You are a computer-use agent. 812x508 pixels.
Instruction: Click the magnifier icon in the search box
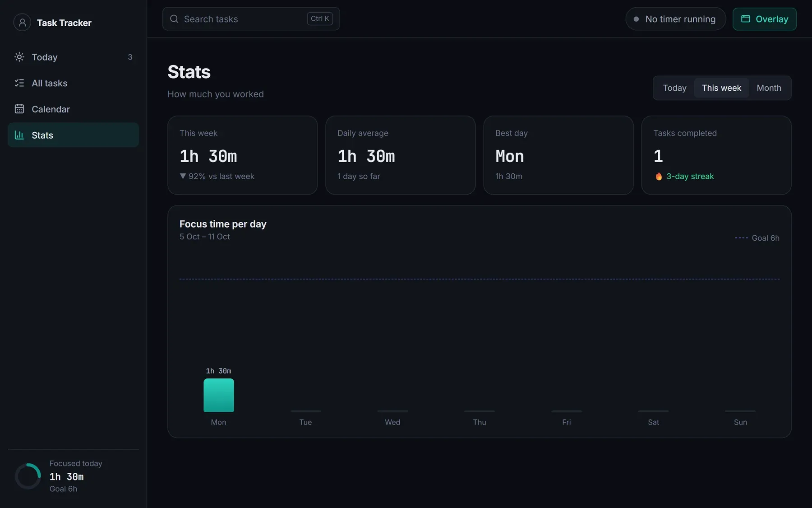pyautogui.click(x=174, y=19)
